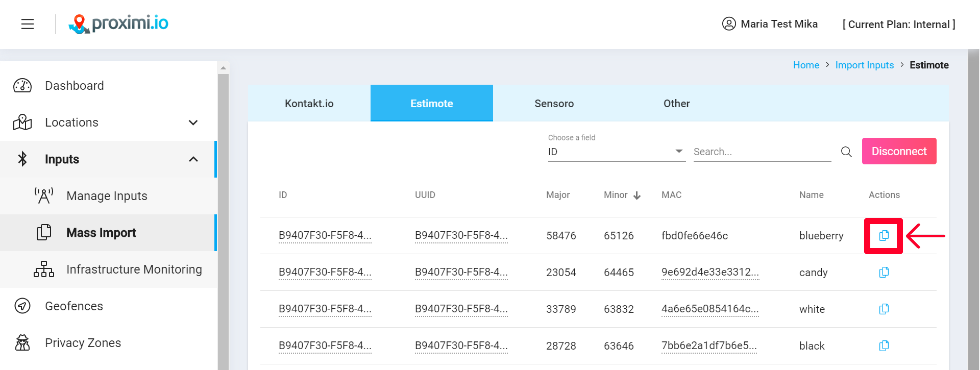The height and width of the screenshot is (370, 980).
Task: Click the Inputs bluetooth icon
Action: click(22, 159)
